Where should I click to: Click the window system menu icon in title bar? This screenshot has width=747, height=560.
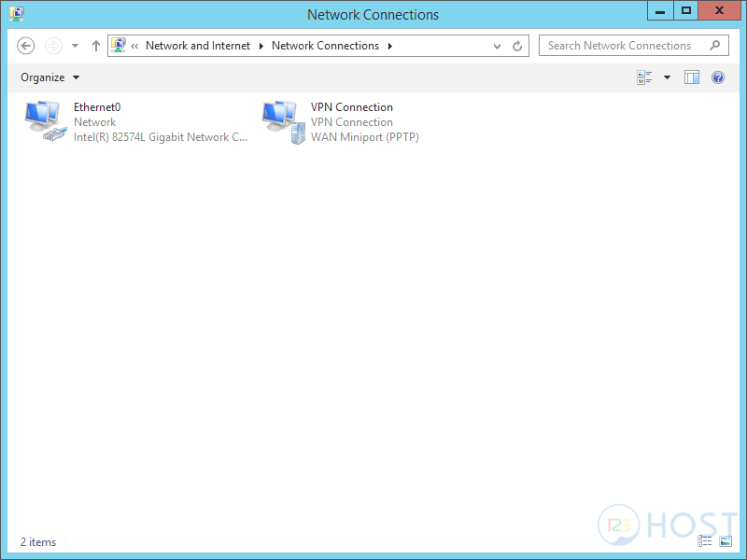tap(17, 14)
